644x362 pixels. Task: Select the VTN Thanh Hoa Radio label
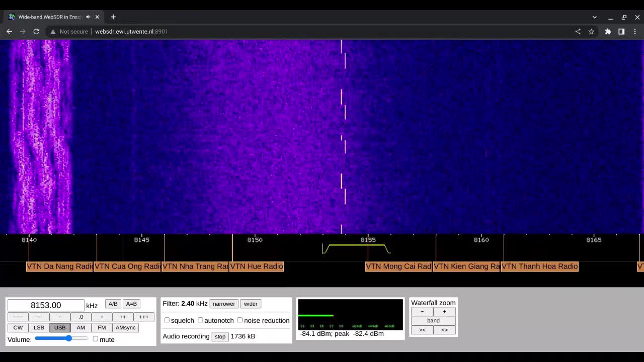539,266
